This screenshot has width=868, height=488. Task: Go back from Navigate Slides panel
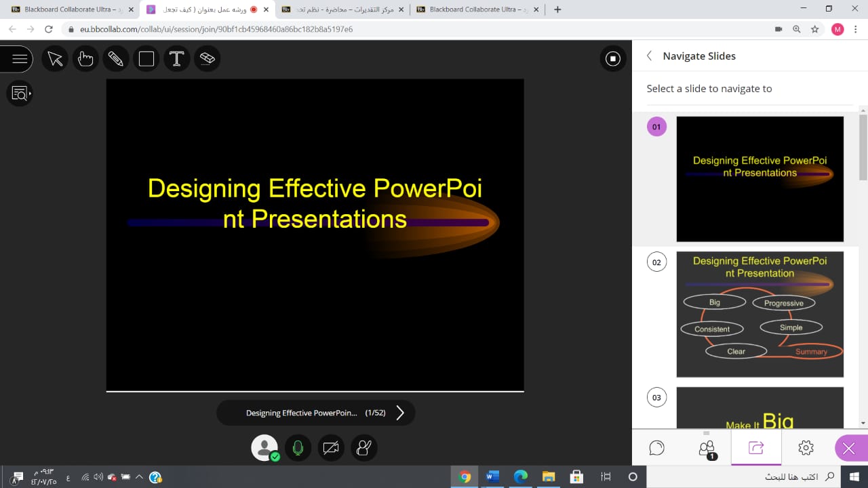[x=649, y=56]
